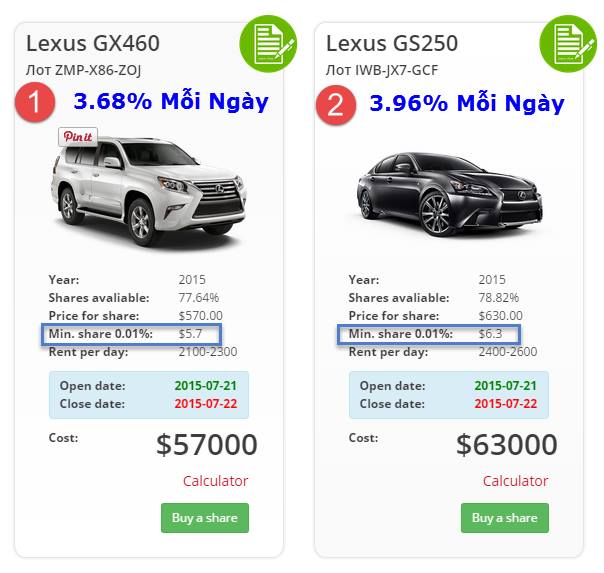Click the $57000 cost figure
This screenshot has height=573, width=604.
206,445
